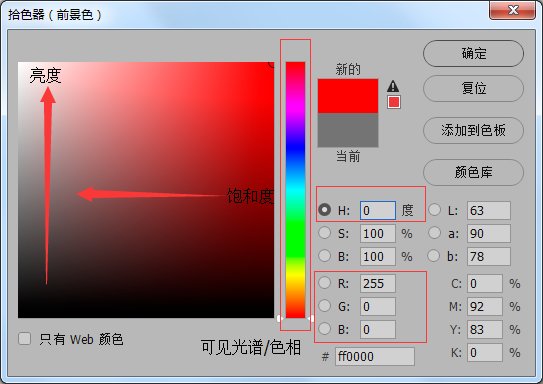
Task: Enable the 只有 Web 颜色 checkbox
Action: [x=25, y=339]
